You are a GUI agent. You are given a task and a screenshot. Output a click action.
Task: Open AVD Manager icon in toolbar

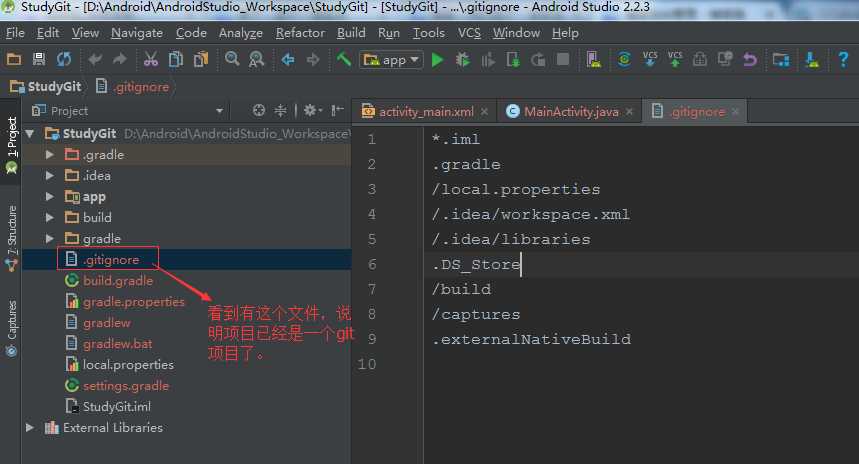(x=593, y=59)
